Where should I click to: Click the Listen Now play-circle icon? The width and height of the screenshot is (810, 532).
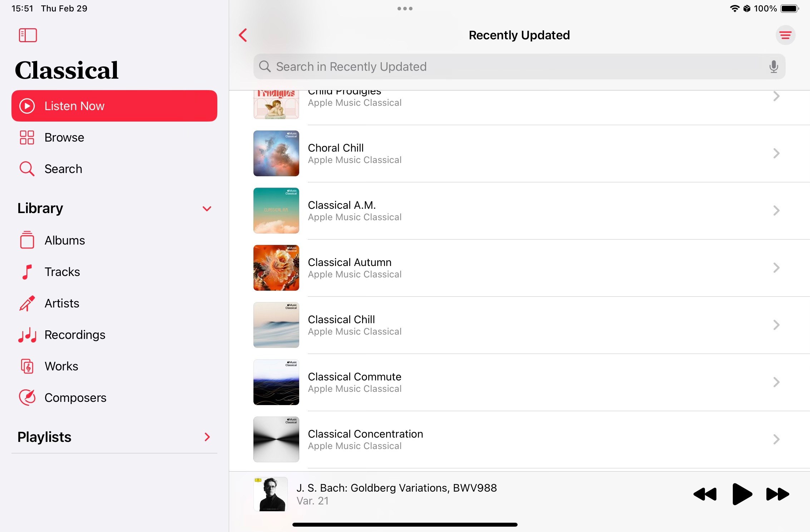[27, 106]
